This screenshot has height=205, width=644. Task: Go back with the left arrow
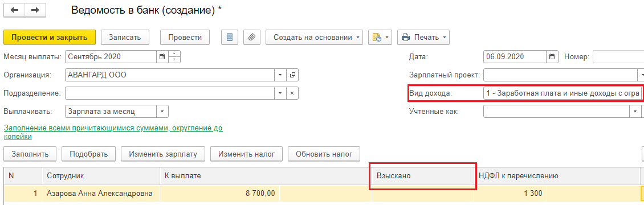(14, 10)
